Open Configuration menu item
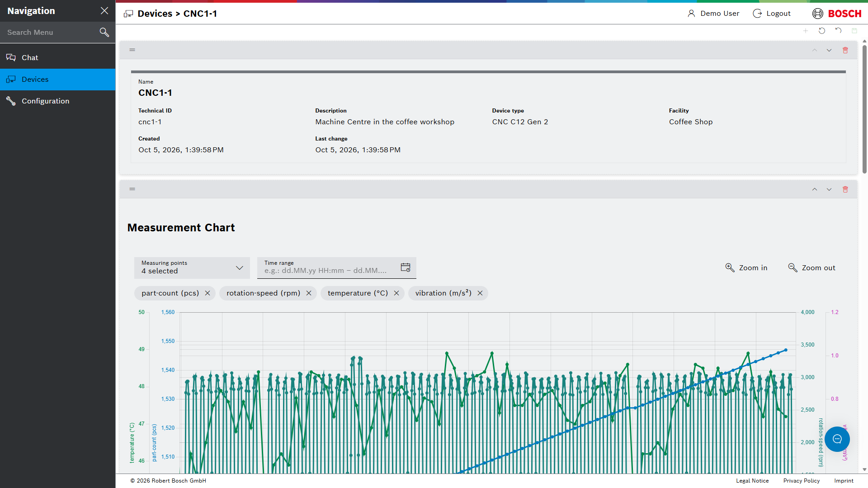Screen dimensions: 868x488 (x=58, y=101)
